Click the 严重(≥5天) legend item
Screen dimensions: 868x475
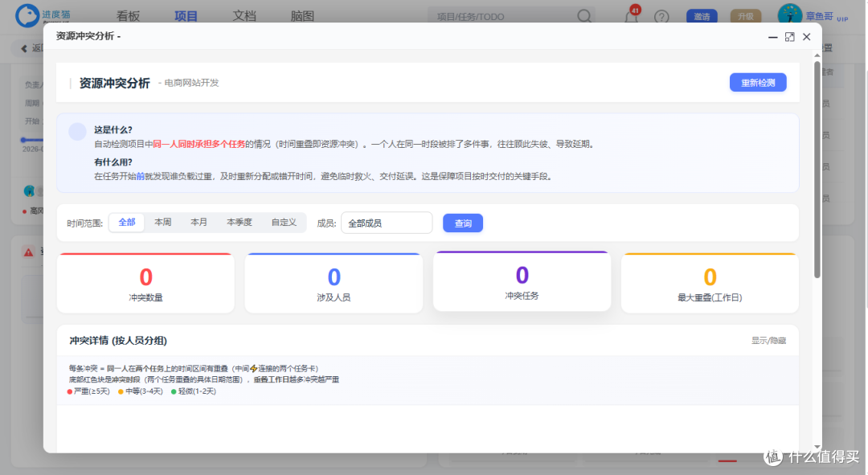(88, 391)
